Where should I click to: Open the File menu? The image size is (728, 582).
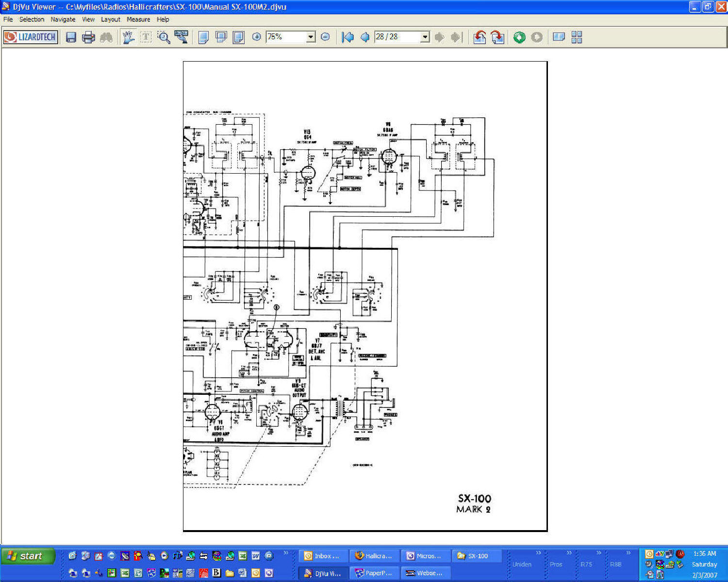pyautogui.click(x=8, y=19)
